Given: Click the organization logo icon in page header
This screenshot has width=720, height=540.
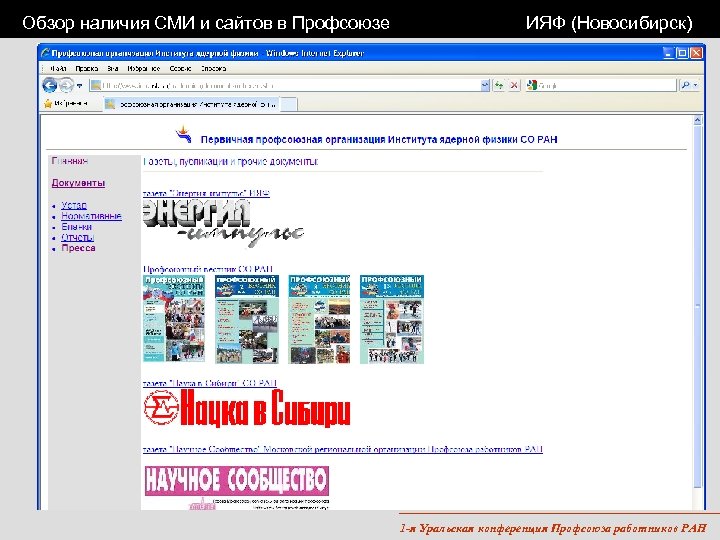Looking at the screenshot, I should click(x=183, y=134).
